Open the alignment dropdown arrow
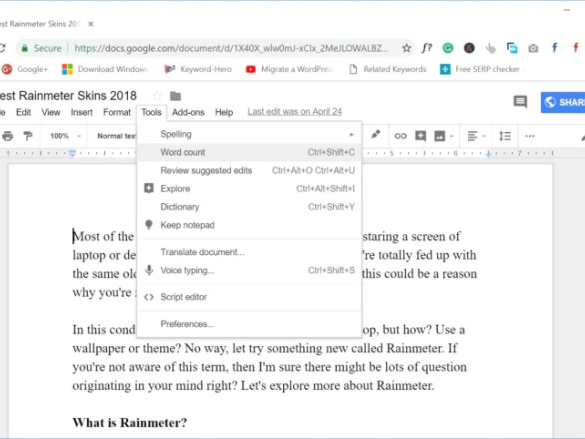The width and height of the screenshot is (585, 439). (x=484, y=136)
